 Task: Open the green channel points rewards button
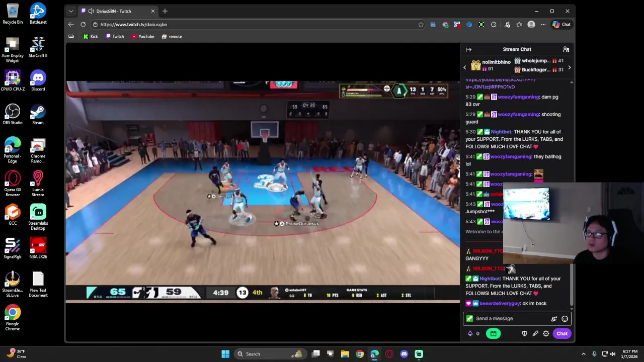[x=493, y=333]
